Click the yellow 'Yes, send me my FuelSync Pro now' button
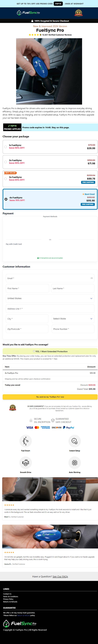 point(50,397)
